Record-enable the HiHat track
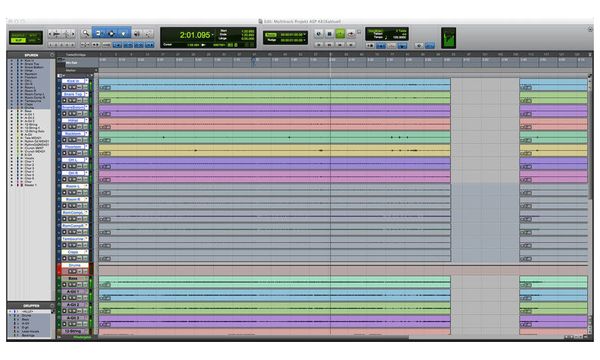Screen dimensions: 600x360 point(64,127)
